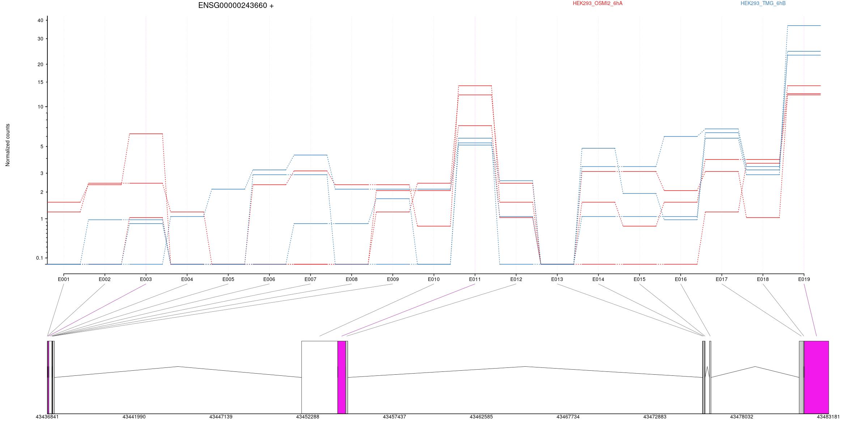Click genomic coordinate 43483181
Image resolution: width=868 pixels, height=434 pixels.
pyautogui.click(x=828, y=417)
